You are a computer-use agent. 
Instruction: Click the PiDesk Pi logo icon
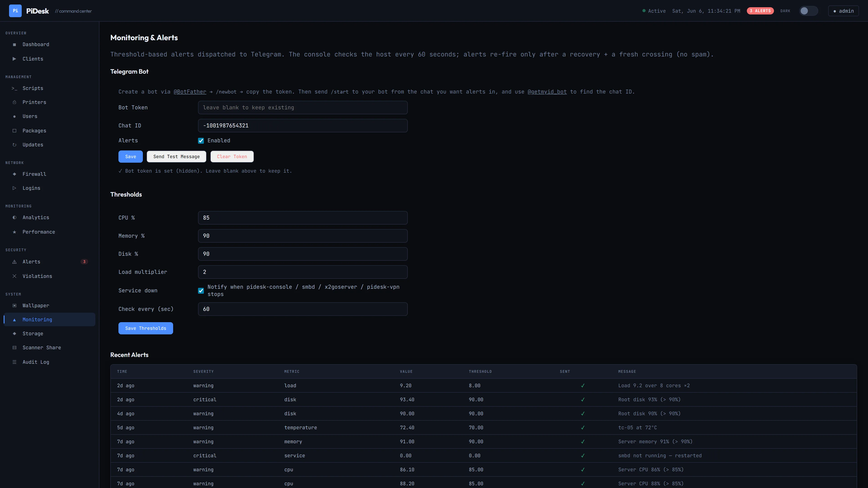[15, 11]
